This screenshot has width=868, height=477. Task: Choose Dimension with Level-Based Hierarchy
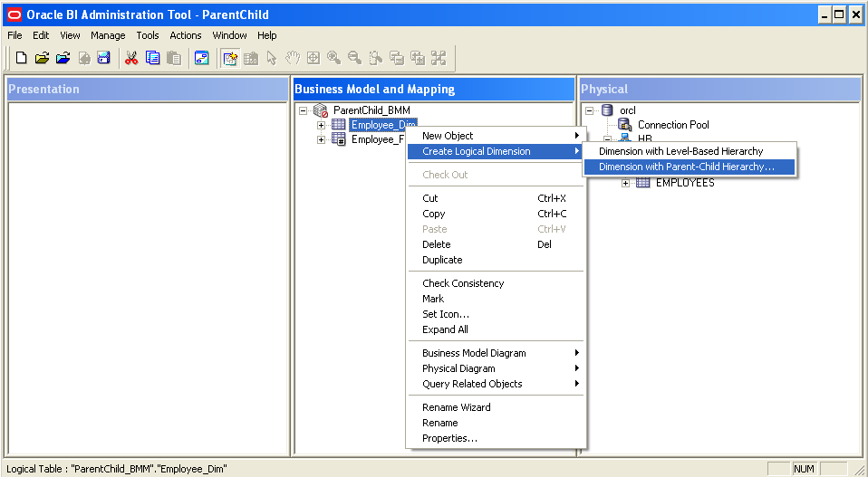(690, 151)
